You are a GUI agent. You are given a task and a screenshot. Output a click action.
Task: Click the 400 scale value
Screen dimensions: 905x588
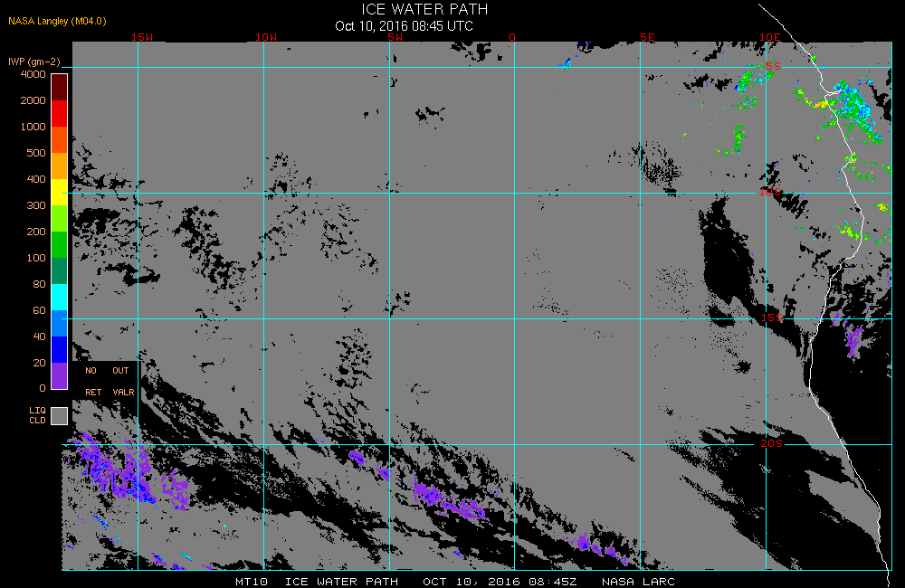(x=36, y=179)
